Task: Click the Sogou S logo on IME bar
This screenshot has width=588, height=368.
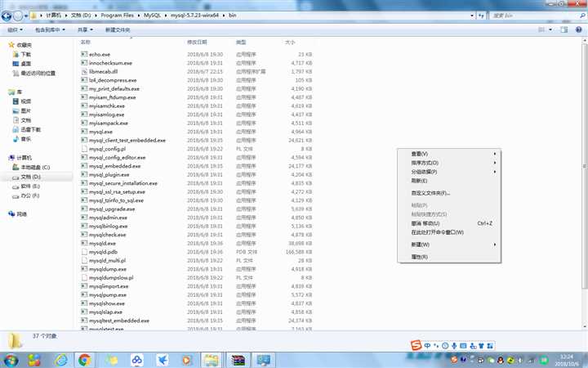Action: coord(416,345)
